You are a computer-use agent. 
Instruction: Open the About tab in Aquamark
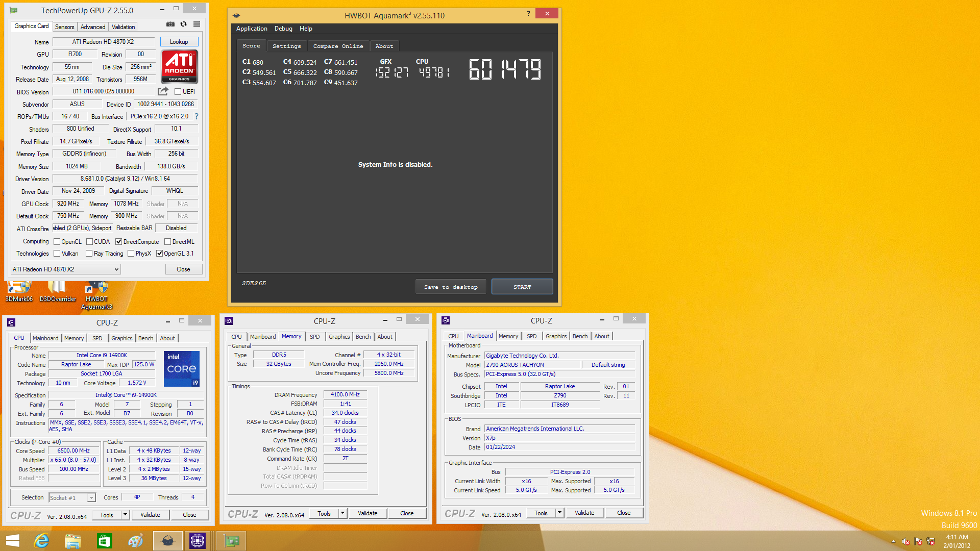click(x=384, y=46)
